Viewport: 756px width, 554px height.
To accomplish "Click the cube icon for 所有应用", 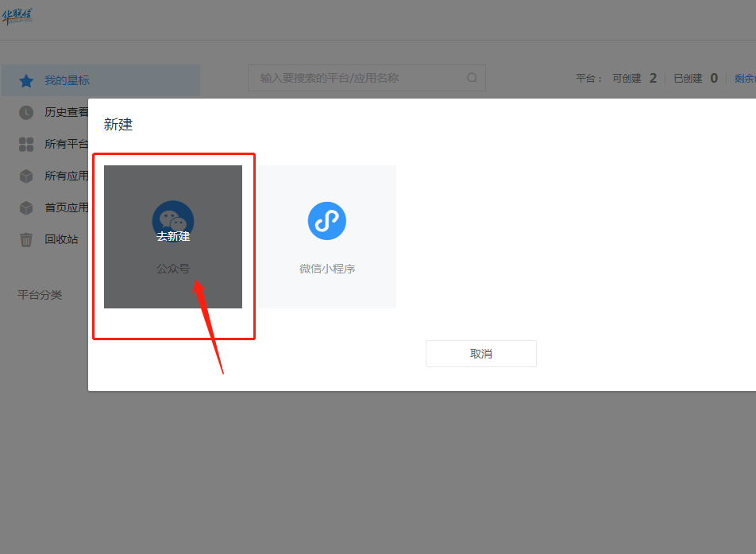I will (x=26, y=176).
